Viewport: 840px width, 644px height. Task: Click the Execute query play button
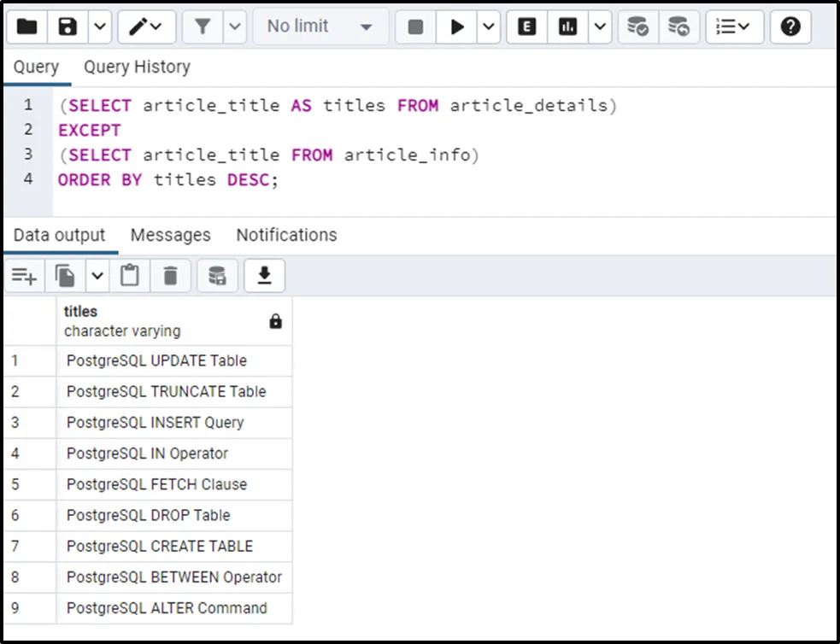point(457,27)
